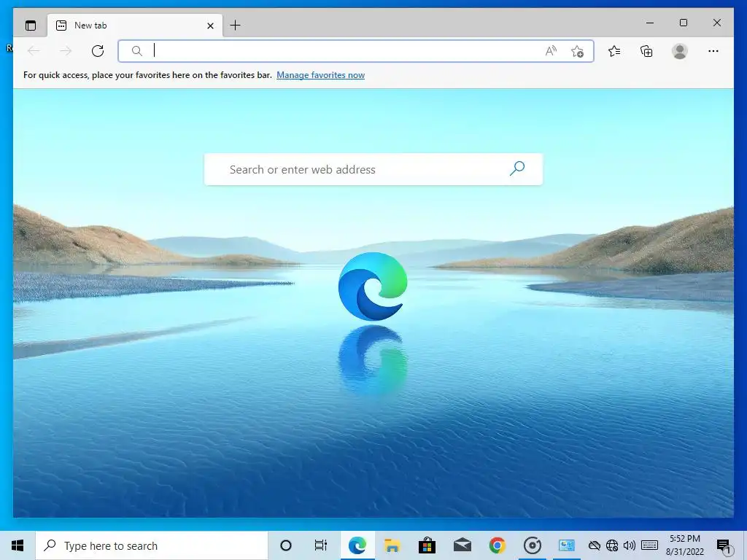Open a new tab with plus button
747x560 pixels.
(236, 26)
